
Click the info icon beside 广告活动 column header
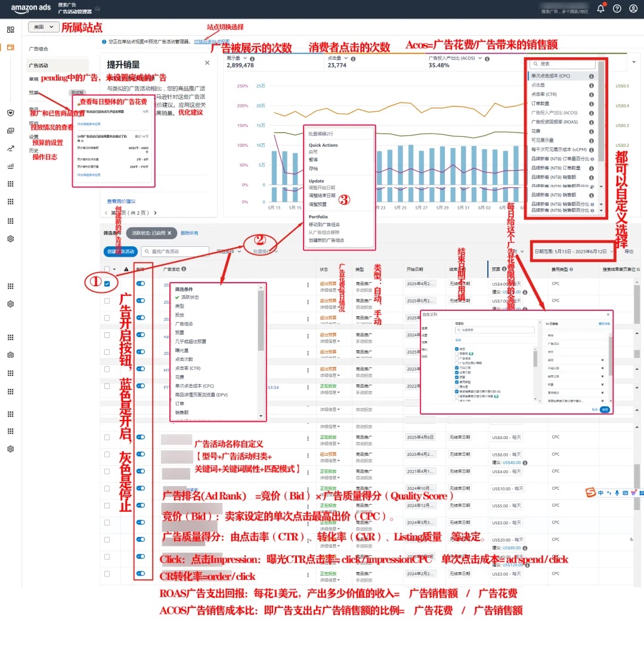[184, 269]
